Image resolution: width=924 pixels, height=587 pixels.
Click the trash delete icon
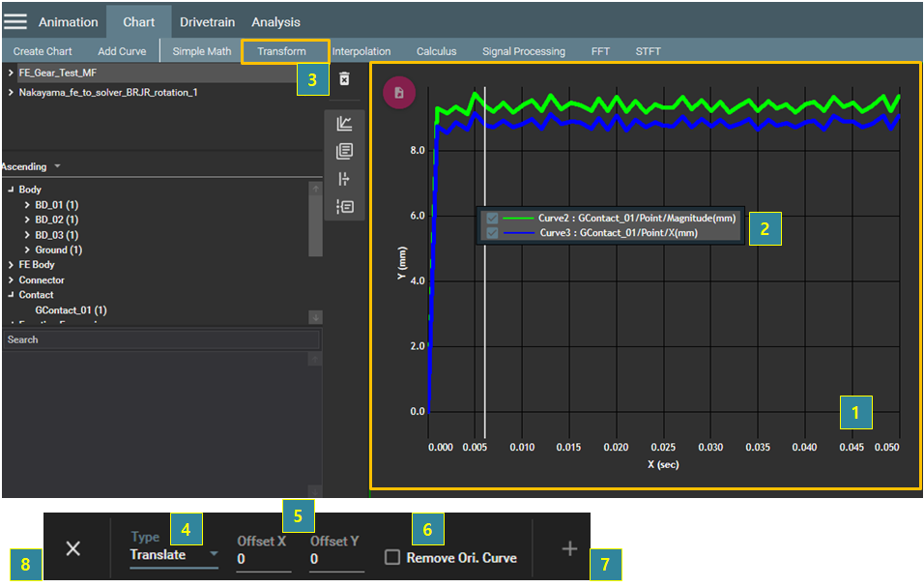[345, 78]
